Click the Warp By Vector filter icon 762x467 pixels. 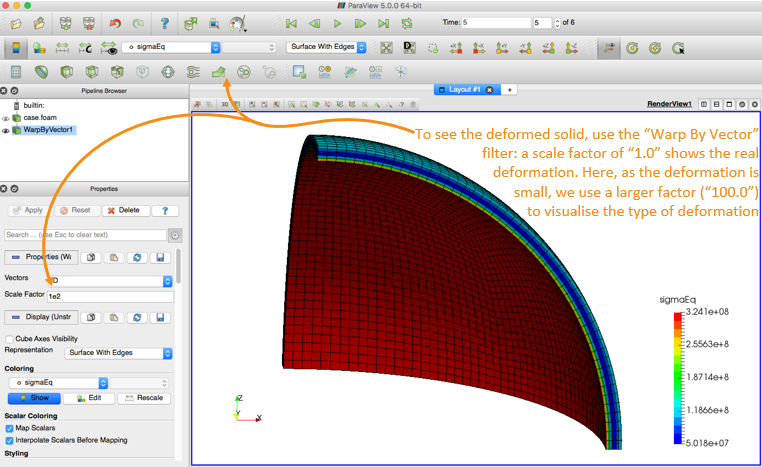tap(220, 71)
